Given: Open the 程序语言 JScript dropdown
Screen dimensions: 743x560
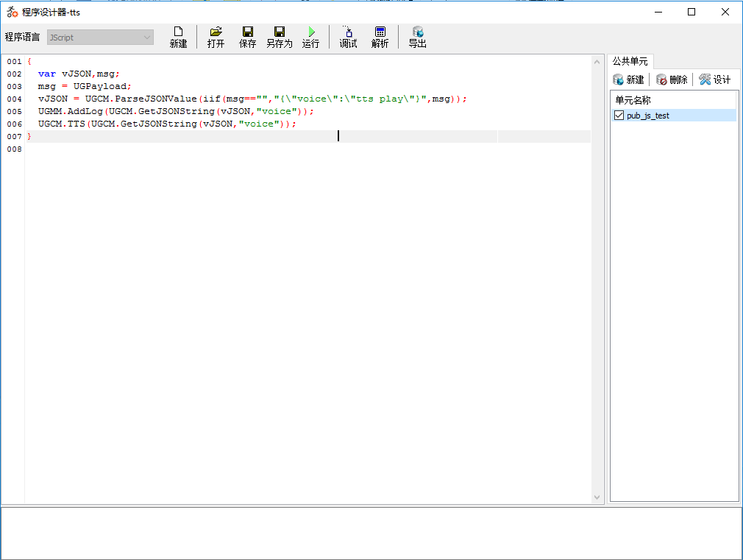Looking at the screenshot, I should pos(100,38).
